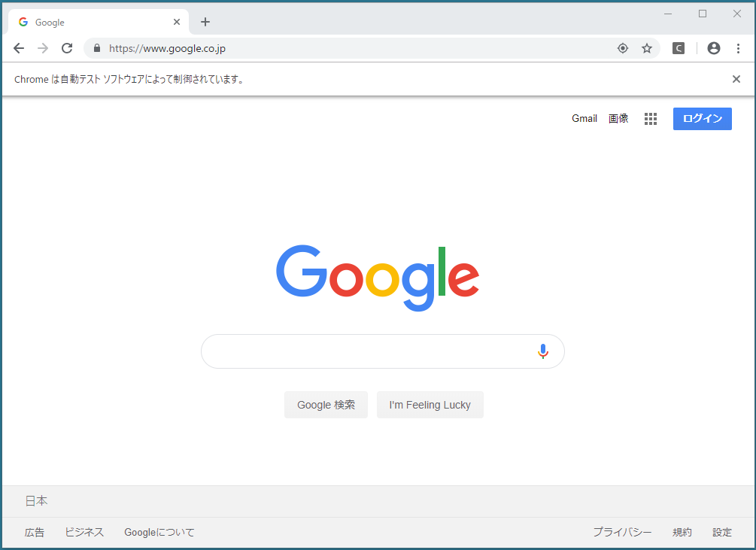Start voice search with microphone
Viewport: 756px width, 550px height.
pos(543,351)
